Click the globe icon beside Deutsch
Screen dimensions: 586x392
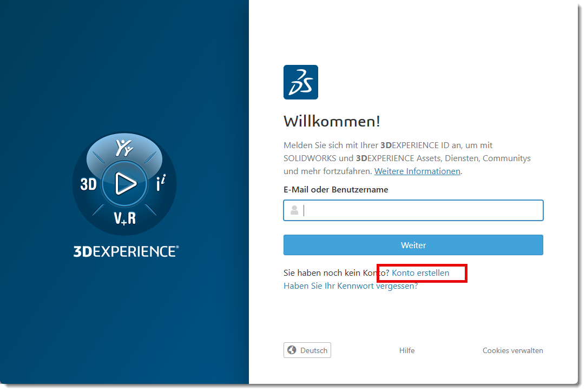click(x=292, y=350)
